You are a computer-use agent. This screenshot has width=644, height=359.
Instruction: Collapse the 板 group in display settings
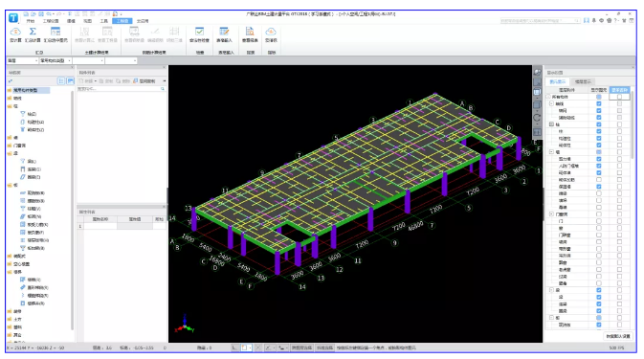click(x=551, y=318)
